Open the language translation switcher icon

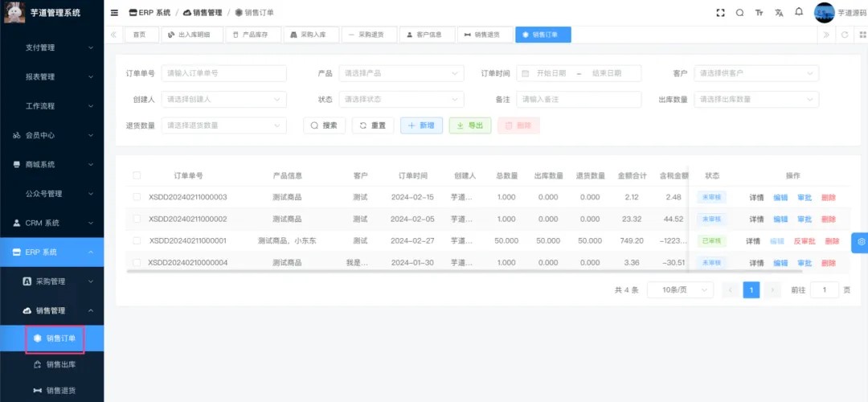[779, 13]
